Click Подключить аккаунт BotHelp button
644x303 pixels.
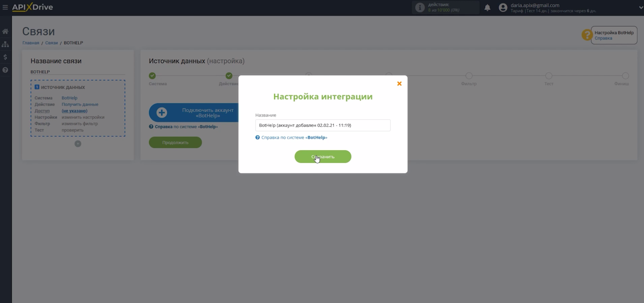[x=194, y=113]
